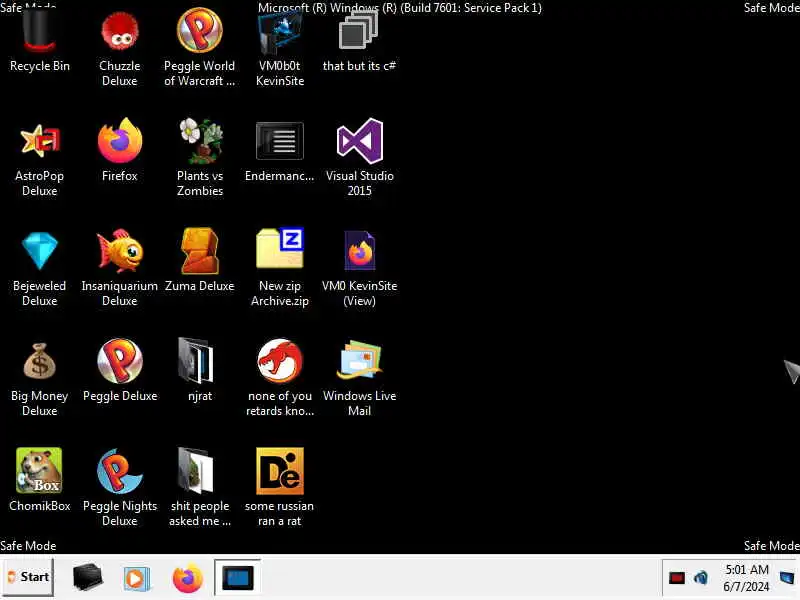
Task: Open Peggle World of Warcraft shortcut
Action: [199, 48]
